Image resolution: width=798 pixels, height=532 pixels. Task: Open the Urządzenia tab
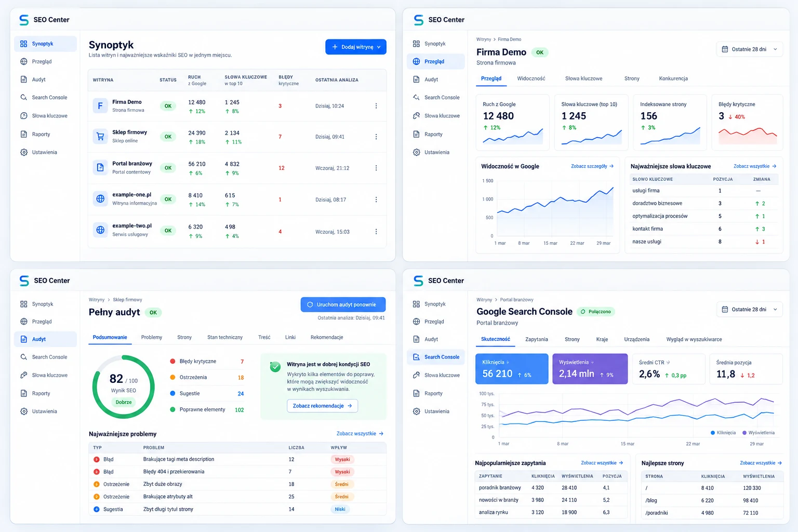tap(637, 339)
